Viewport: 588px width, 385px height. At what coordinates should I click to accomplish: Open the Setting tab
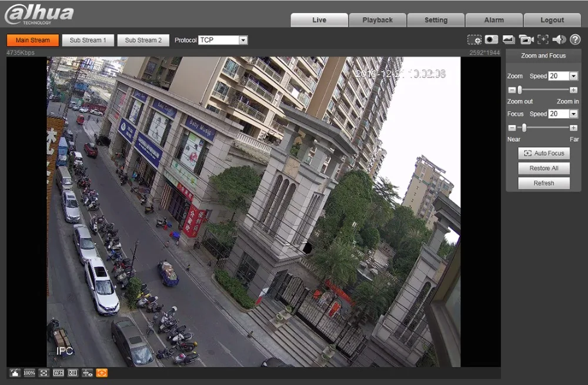coord(436,20)
